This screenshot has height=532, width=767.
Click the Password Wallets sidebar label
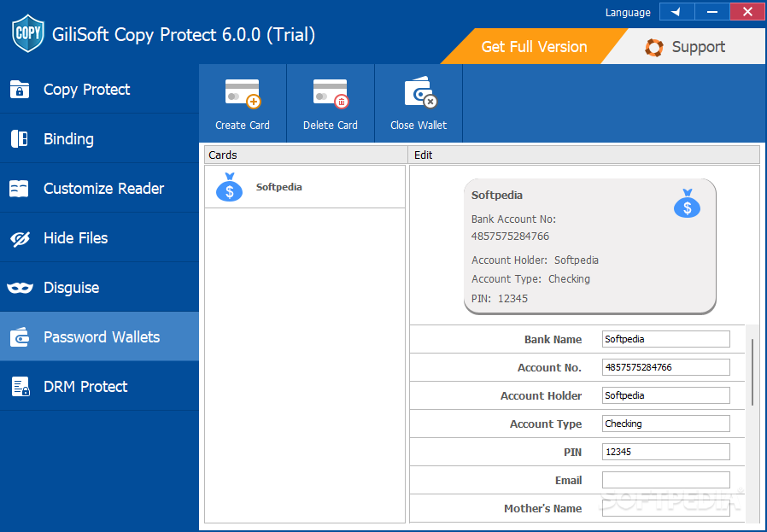[x=102, y=337]
